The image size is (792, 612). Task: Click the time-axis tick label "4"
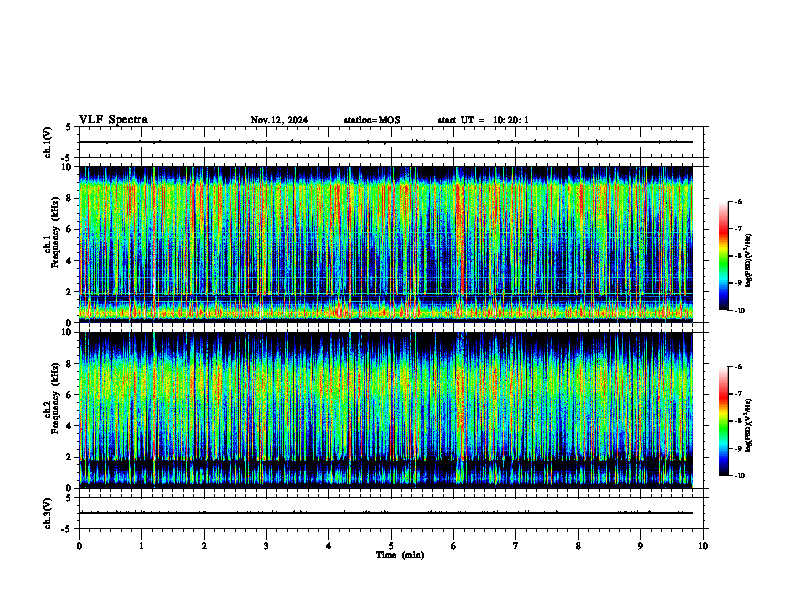tap(329, 546)
